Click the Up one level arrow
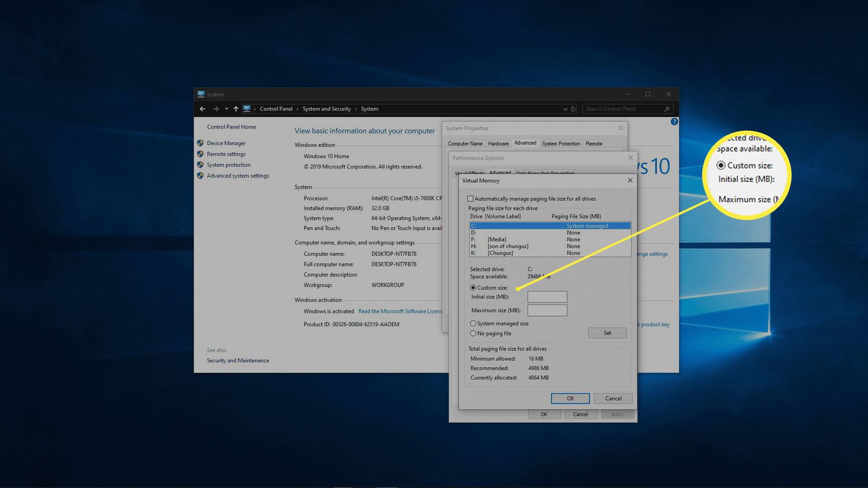Viewport: 868px width, 488px height. (236, 109)
